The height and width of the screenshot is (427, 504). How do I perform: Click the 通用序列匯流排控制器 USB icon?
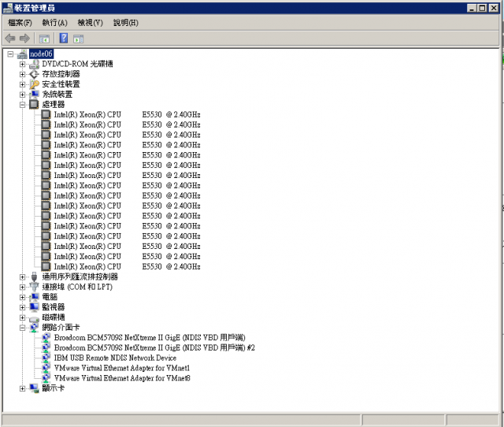(x=34, y=277)
